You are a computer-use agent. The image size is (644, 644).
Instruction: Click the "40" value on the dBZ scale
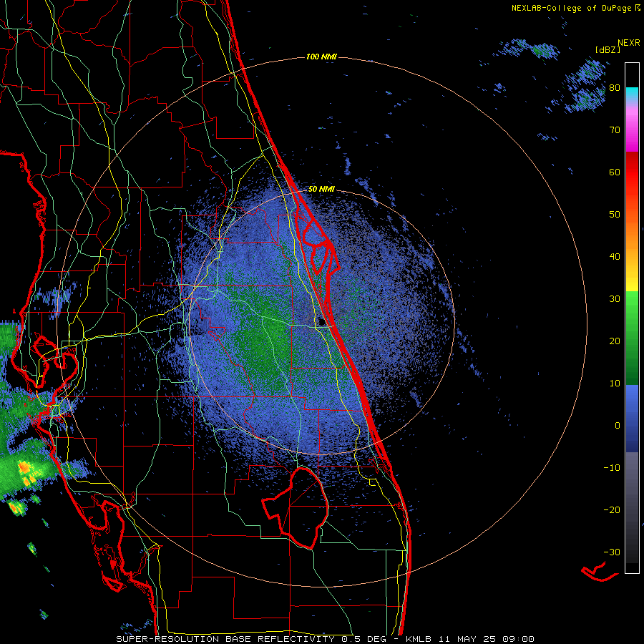(x=615, y=257)
